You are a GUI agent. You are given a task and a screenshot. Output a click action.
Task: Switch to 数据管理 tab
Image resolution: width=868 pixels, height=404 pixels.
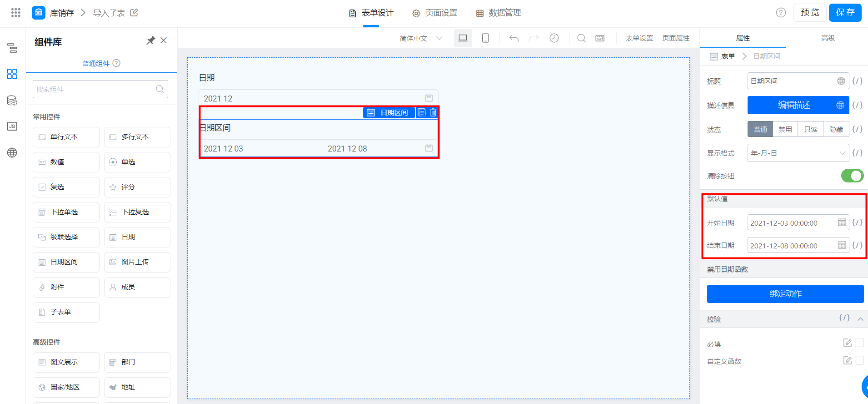[499, 13]
